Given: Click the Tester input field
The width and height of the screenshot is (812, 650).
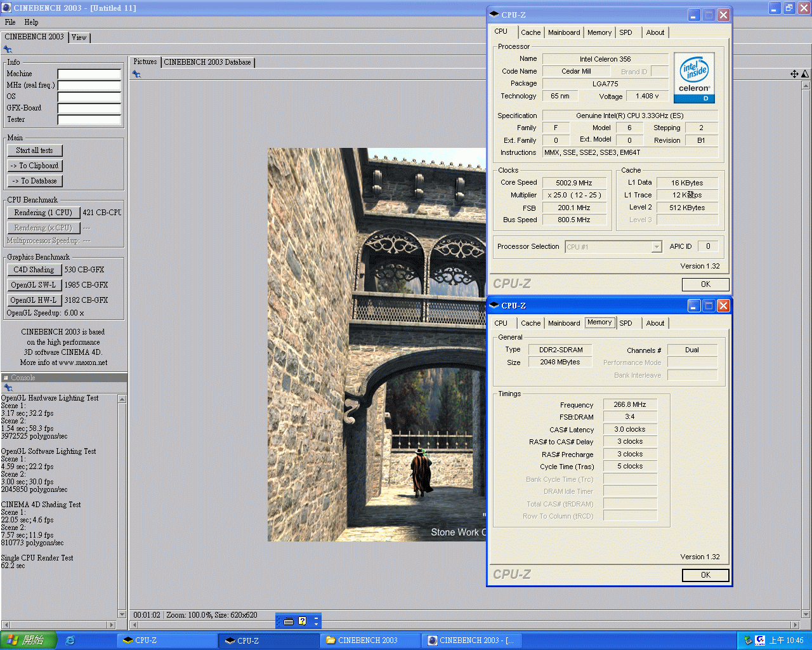Looking at the screenshot, I should coord(89,120).
